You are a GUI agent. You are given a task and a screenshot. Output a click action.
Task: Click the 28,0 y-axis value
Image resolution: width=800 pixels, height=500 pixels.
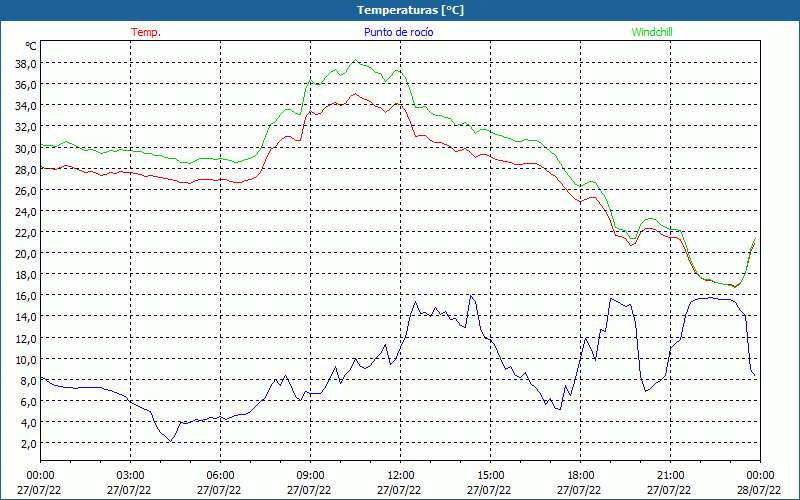pyautogui.click(x=27, y=169)
